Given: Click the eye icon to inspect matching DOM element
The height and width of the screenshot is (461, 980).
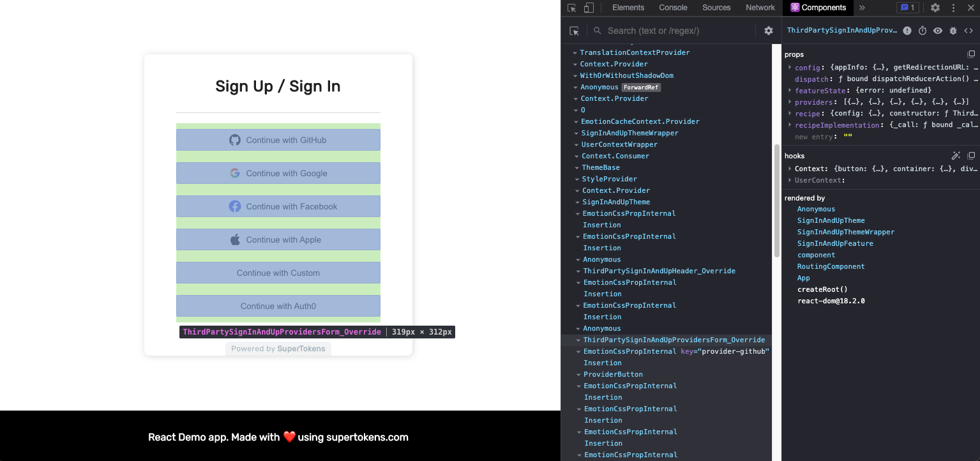Looking at the screenshot, I should (x=937, y=30).
